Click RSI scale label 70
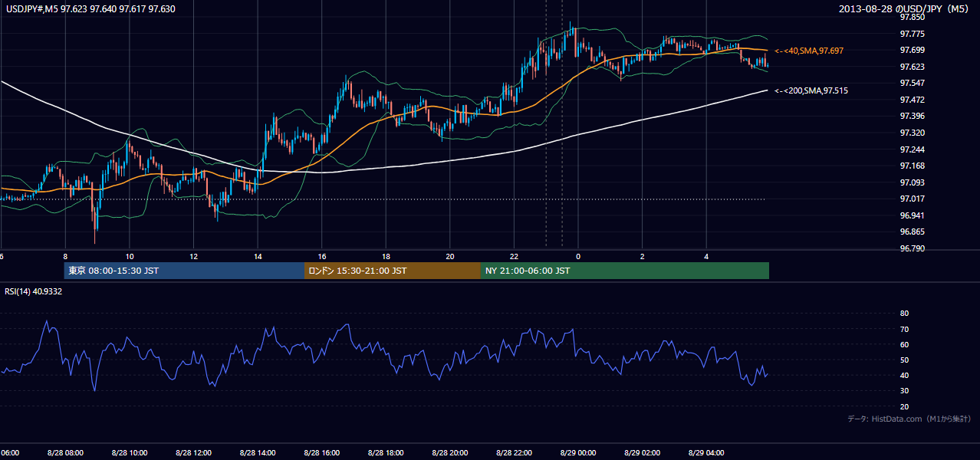 coord(904,329)
